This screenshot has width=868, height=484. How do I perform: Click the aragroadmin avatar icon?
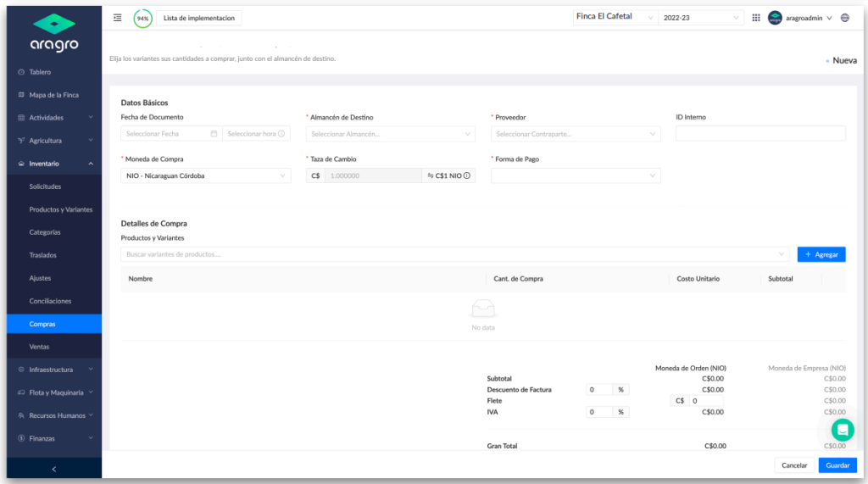tap(775, 18)
